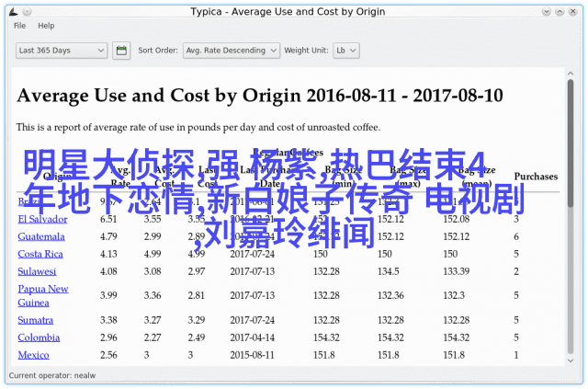Open the calendar date picker icon
Screen dimensions: 588x389
(x=121, y=51)
